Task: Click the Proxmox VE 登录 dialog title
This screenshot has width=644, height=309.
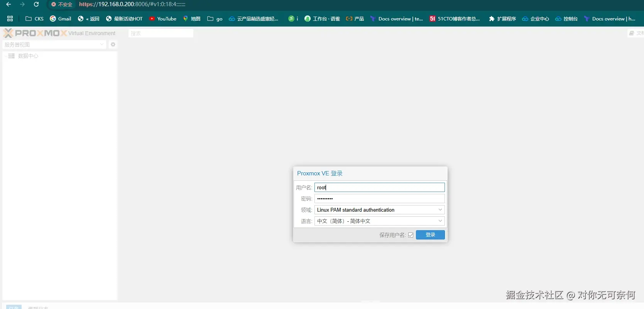Action: (320, 173)
